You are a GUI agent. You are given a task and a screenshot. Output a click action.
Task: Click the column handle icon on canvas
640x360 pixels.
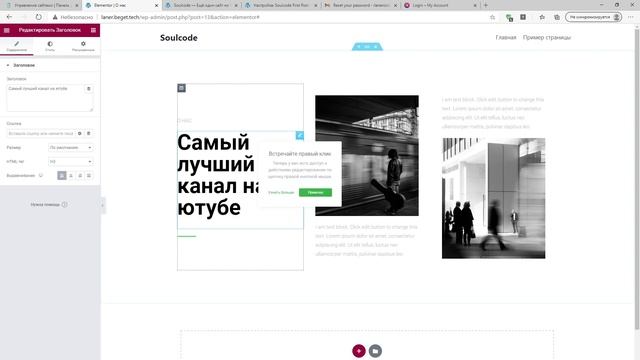click(182, 88)
